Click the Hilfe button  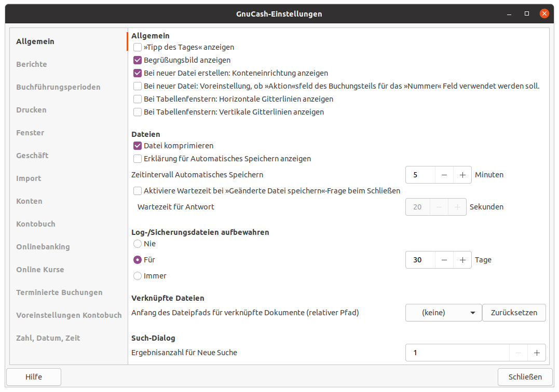click(34, 377)
